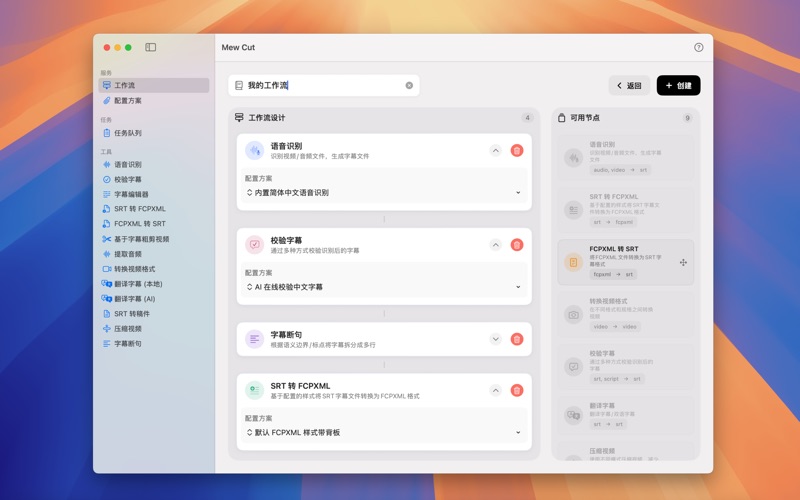
Task: Open 翻译字幕 (本地) tool
Action: tap(154, 284)
